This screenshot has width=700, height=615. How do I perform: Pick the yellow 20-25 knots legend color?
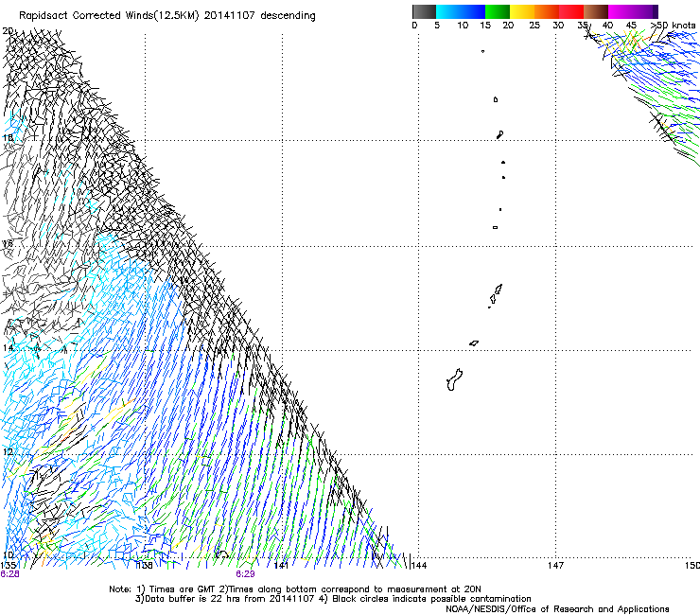[x=522, y=11]
